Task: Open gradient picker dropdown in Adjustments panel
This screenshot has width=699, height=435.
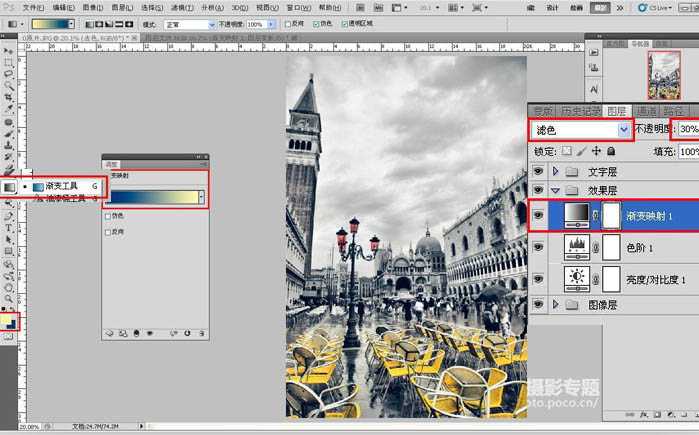Action: pyautogui.click(x=201, y=197)
